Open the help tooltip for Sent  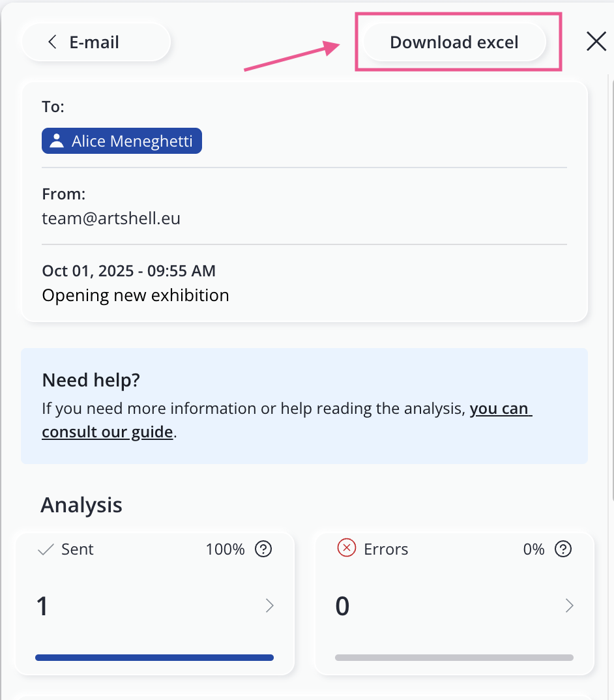(x=263, y=549)
